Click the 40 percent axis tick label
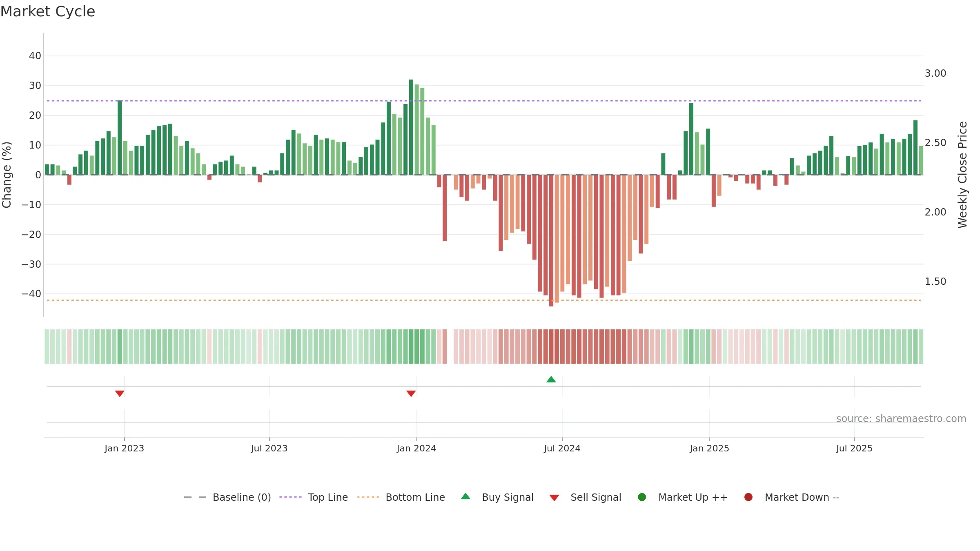The height and width of the screenshot is (551, 980). pos(35,56)
